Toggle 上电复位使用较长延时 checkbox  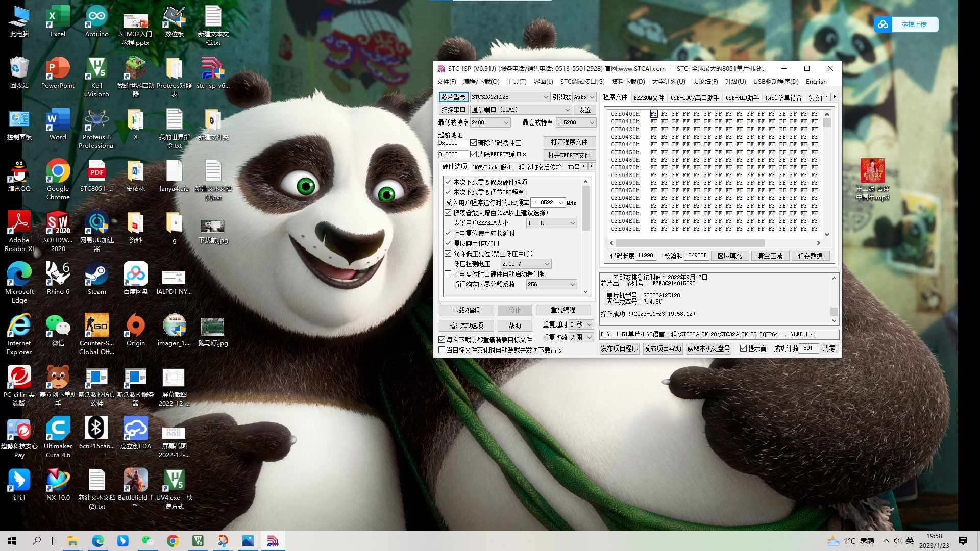[448, 233]
